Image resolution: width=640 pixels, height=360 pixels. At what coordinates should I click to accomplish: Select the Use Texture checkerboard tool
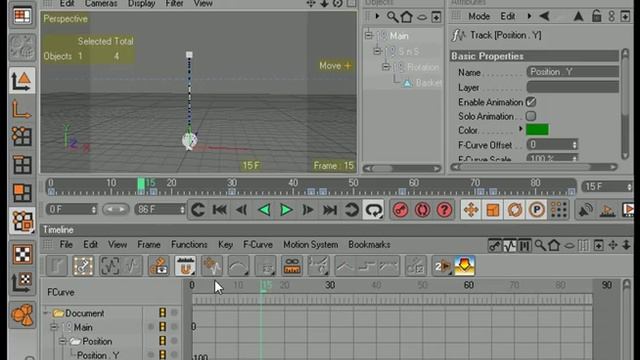(x=22, y=254)
